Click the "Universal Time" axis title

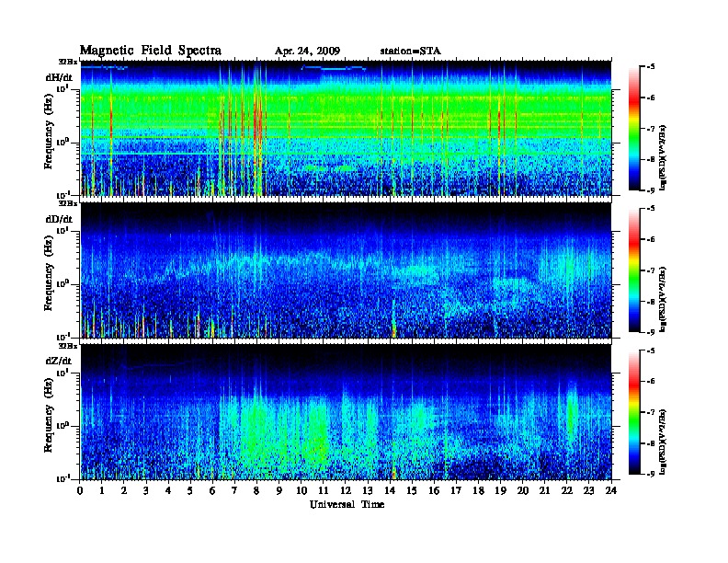(347, 504)
